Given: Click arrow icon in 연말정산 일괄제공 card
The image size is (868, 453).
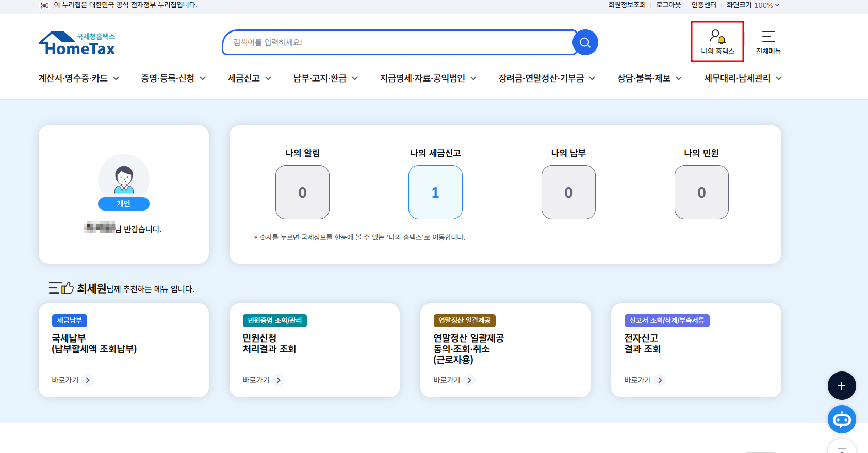Looking at the screenshot, I should [469, 380].
